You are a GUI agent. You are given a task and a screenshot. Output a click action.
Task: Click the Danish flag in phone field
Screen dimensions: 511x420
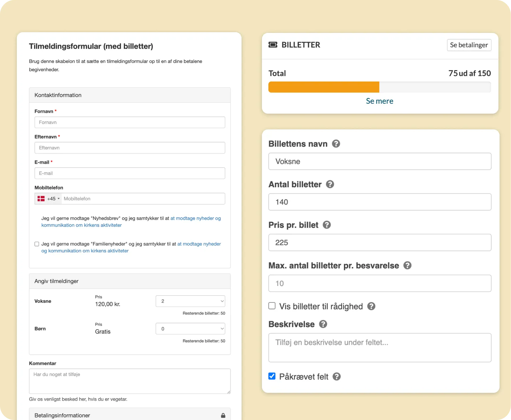click(41, 199)
